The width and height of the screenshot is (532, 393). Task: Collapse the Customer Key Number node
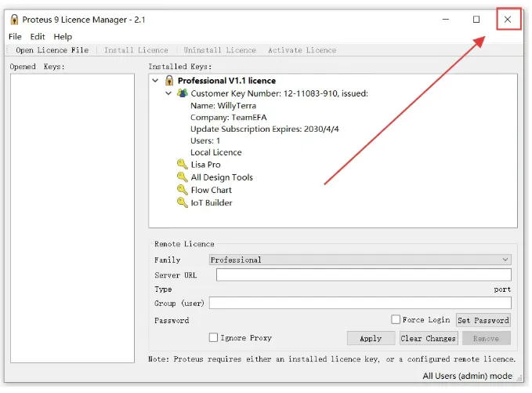coord(168,93)
